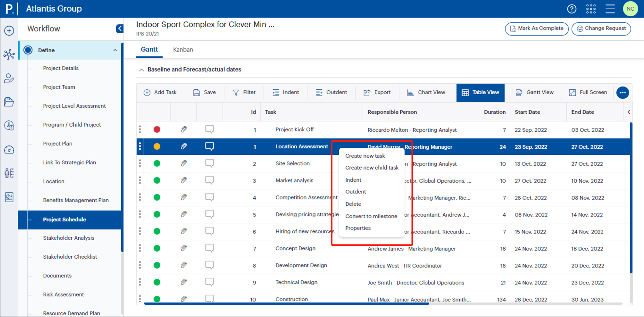Open Risk Assessment in sidebar
The height and width of the screenshot is (317, 644).
coord(63,295)
